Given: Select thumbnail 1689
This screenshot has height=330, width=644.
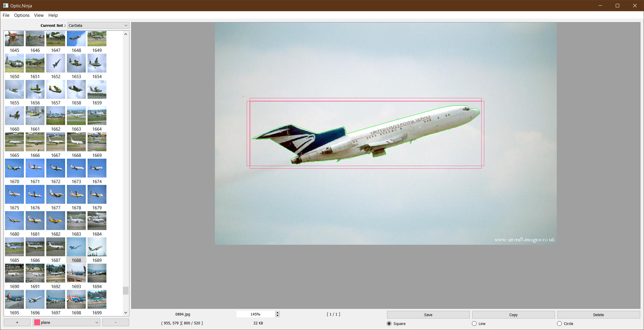Looking at the screenshot, I should (x=97, y=247).
